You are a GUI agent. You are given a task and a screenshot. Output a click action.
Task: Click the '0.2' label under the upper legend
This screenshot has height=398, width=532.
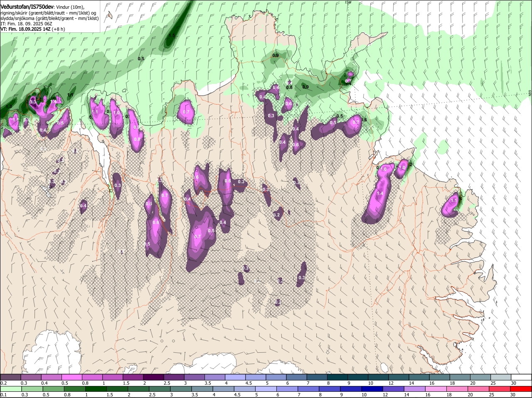point(3,383)
